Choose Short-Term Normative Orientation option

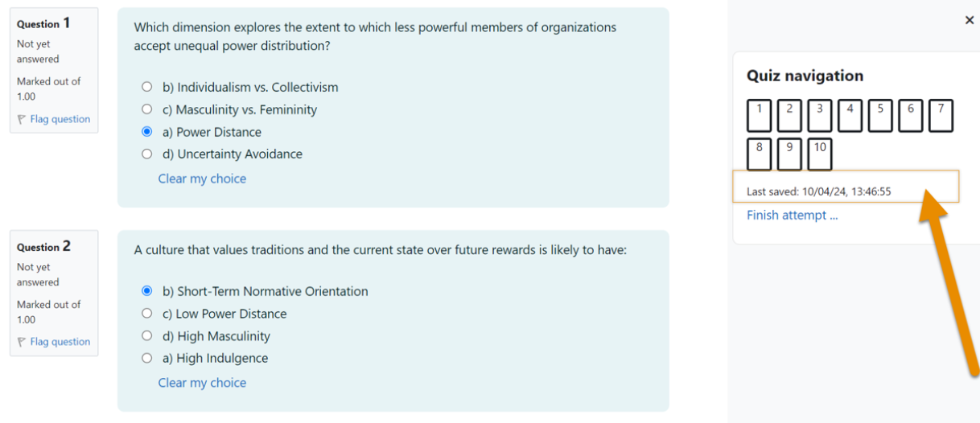coord(146,291)
